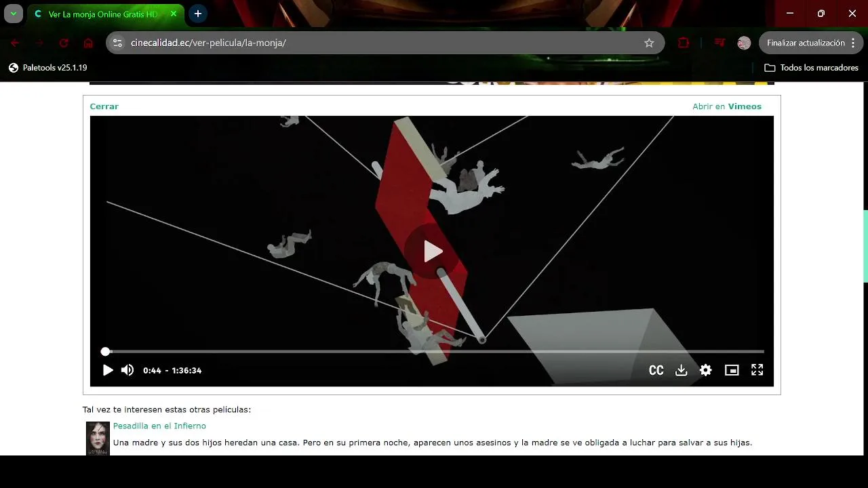Open Chrome three-dot menu

(x=853, y=43)
